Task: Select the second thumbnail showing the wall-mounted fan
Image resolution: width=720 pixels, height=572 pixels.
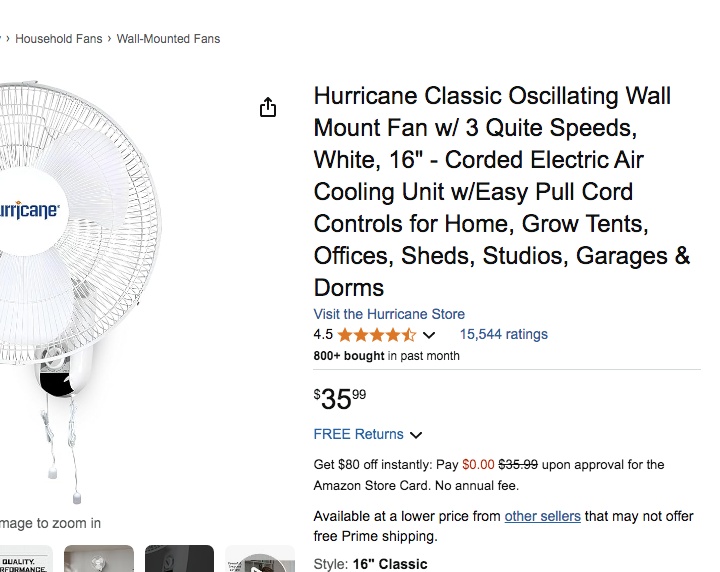Action: (x=99, y=559)
